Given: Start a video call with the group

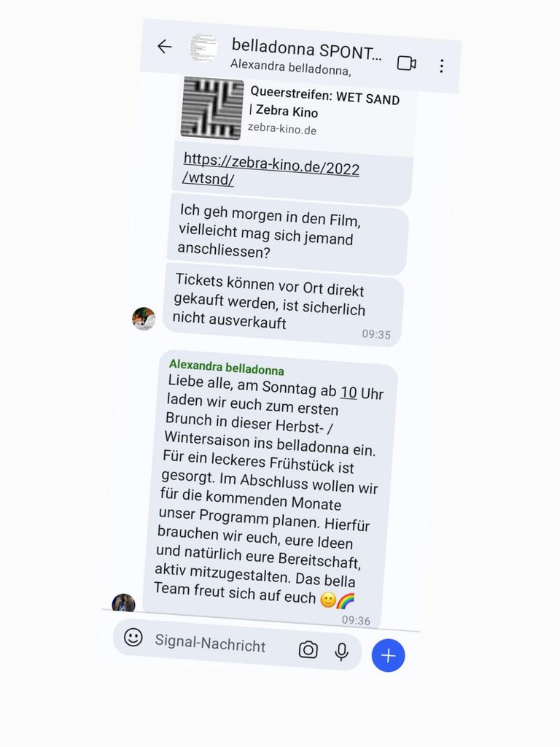Looking at the screenshot, I should [x=407, y=63].
